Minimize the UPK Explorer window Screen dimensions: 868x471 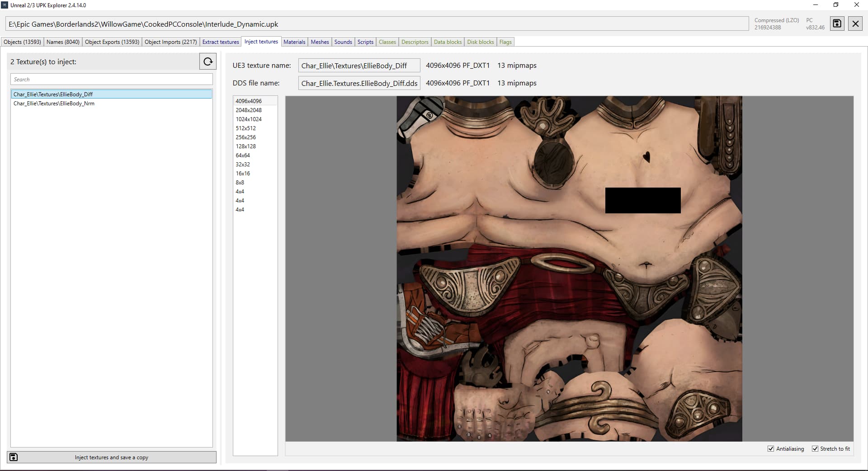click(x=816, y=5)
